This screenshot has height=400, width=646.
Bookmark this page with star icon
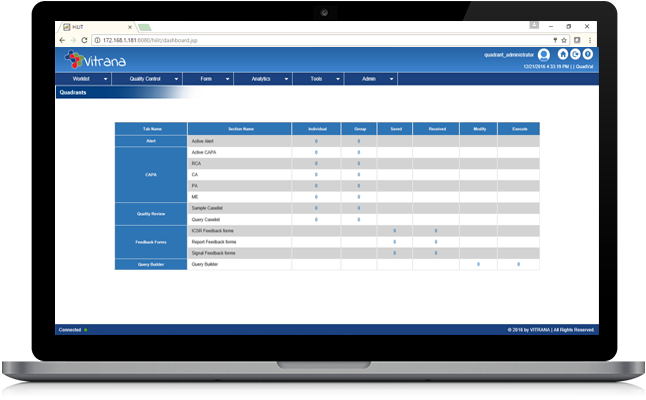(566, 39)
